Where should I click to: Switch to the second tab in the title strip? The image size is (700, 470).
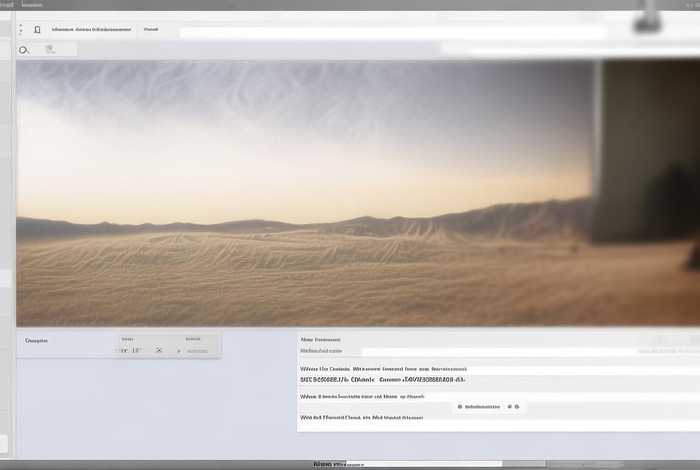click(x=32, y=5)
